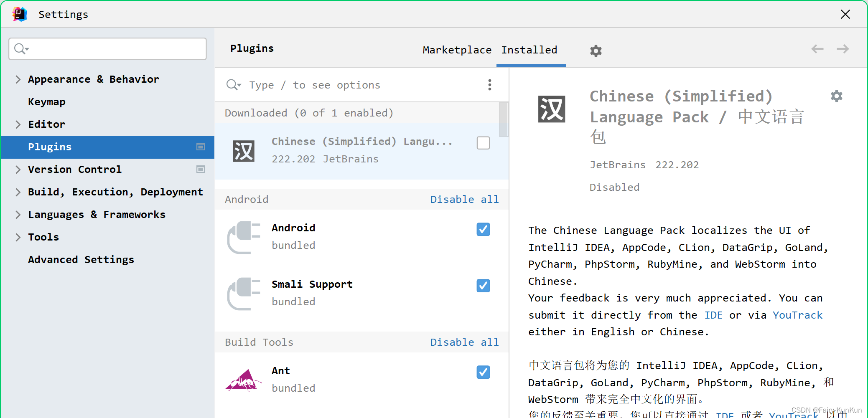868x418 pixels.
Task: Disable the Smali Support plugin checkbox
Action: click(483, 286)
